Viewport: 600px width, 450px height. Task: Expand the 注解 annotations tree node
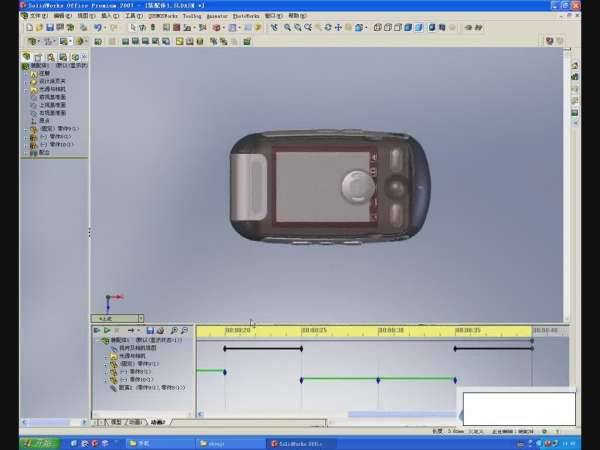click(25, 74)
